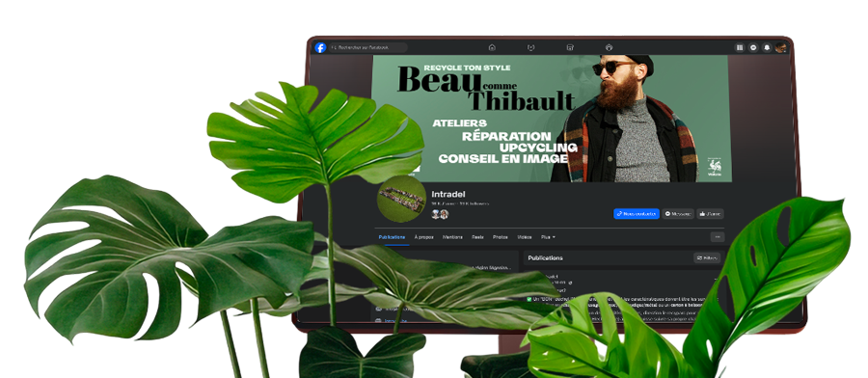Click the Message button on the page
The width and height of the screenshot is (868, 378).
click(x=678, y=214)
